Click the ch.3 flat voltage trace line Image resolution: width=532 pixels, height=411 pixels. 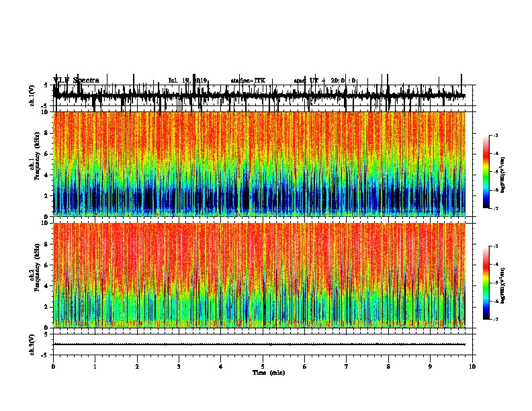coord(259,345)
